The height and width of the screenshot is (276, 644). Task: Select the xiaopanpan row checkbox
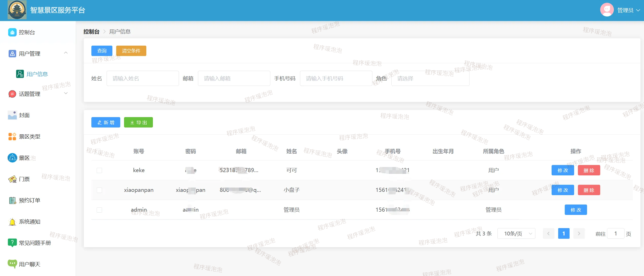pyautogui.click(x=99, y=190)
